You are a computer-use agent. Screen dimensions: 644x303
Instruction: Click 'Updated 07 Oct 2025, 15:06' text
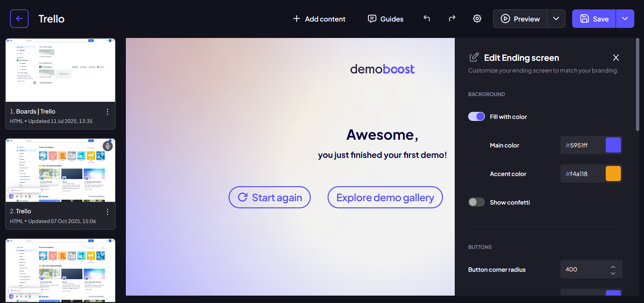(x=62, y=221)
